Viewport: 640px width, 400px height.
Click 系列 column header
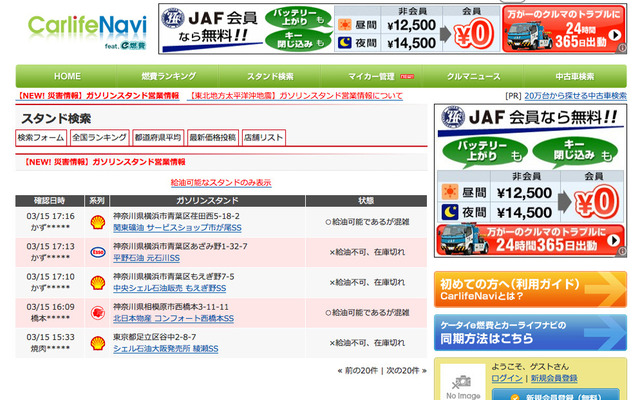pos(97,200)
